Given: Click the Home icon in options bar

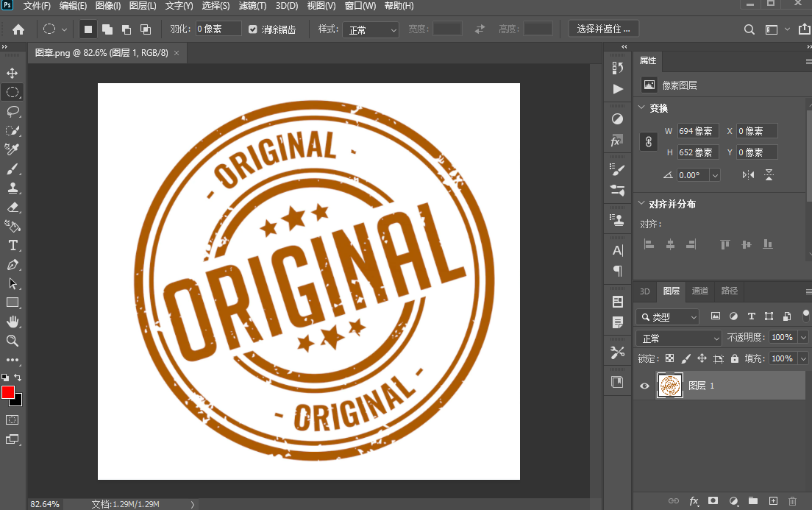Looking at the screenshot, I should (18, 29).
